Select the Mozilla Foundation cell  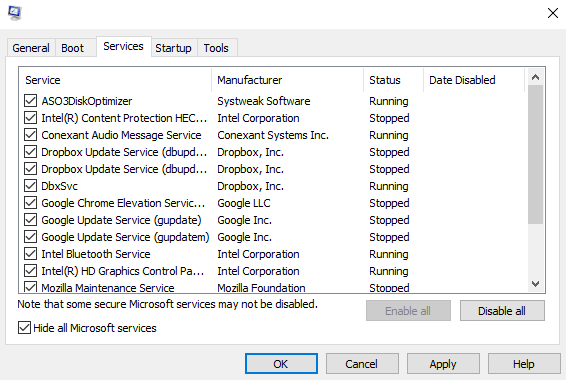[261, 288]
